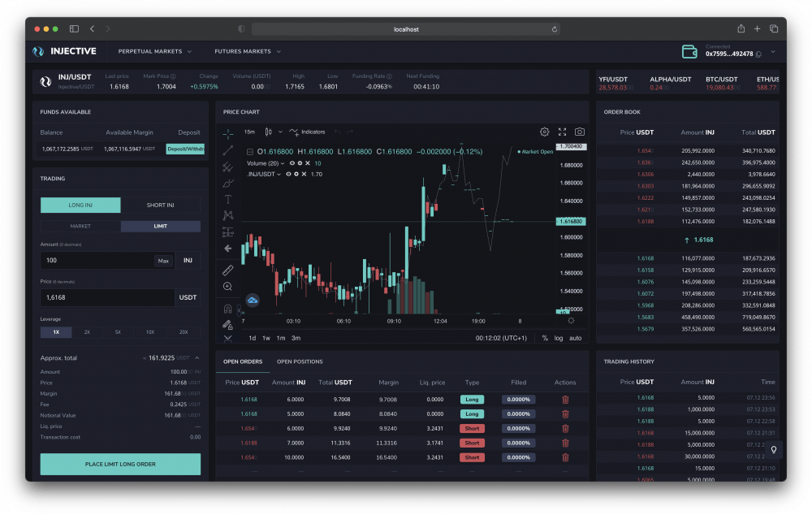Toggle percent scale on chart
The width and height of the screenshot is (812, 515).
click(545, 339)
